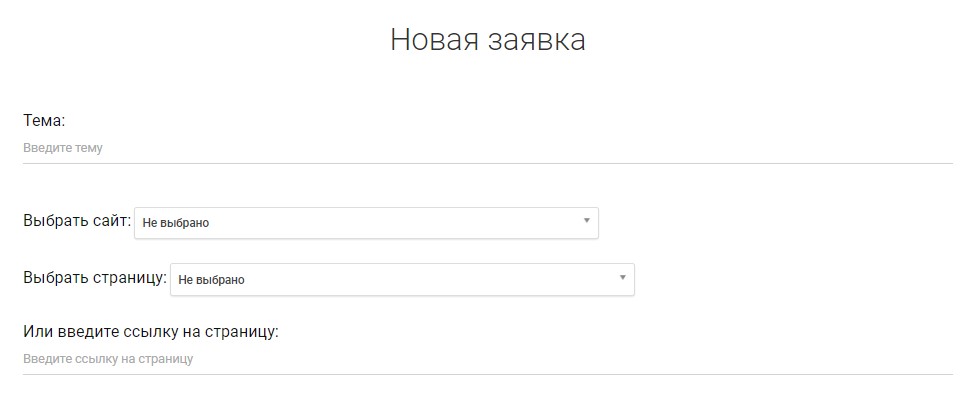Click the "Новая заявка" page heading
This screenshot has height=404, width=968.
pos(487,40)
